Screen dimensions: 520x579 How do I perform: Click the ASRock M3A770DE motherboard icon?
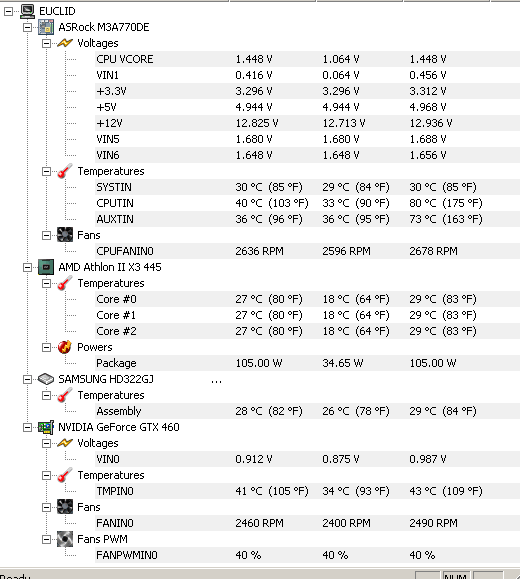[x=46, y=27]
